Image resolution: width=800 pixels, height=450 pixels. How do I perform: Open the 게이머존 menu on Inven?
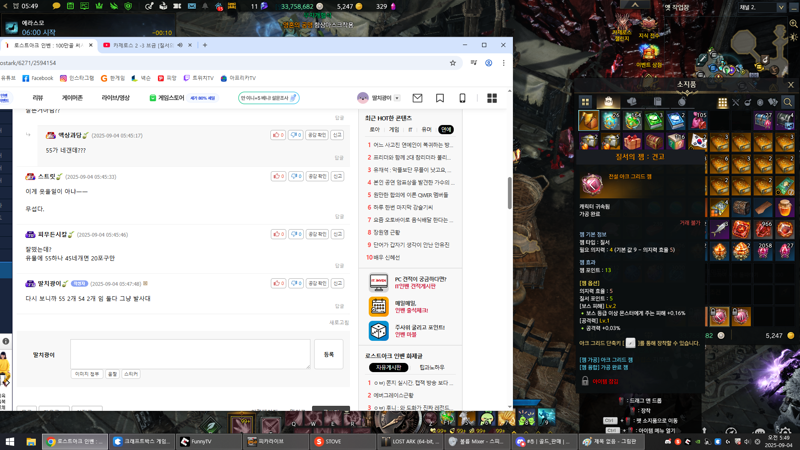coord(72,98)
